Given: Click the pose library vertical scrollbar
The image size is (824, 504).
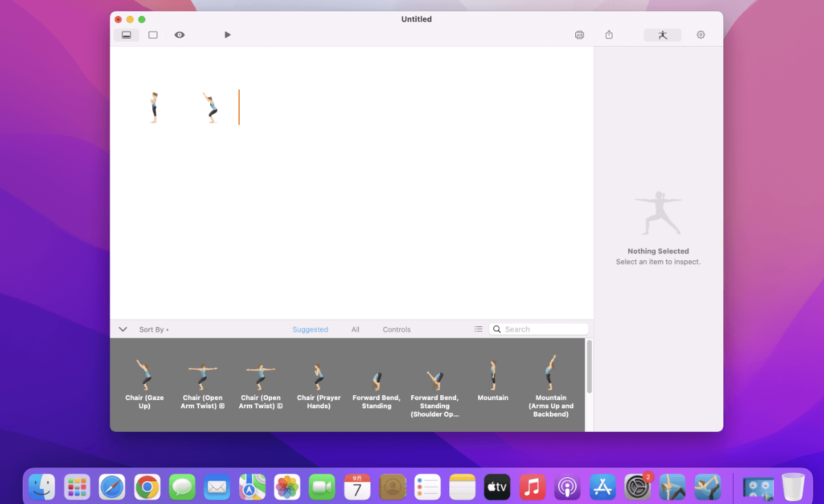Looking at the screenshot, I should coord(589,367).
